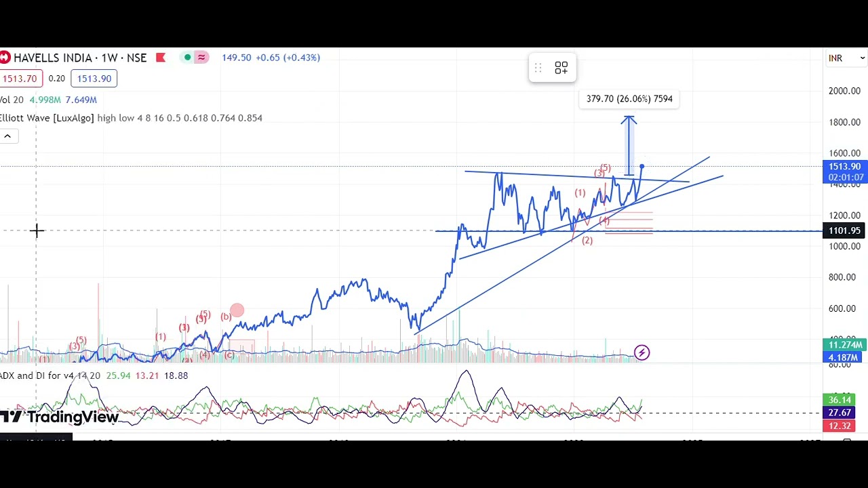The height and width of the screenshot is (488, 868).
Task: Click the green 36.14 ADX scale label
Action: (x=840, y=401)
